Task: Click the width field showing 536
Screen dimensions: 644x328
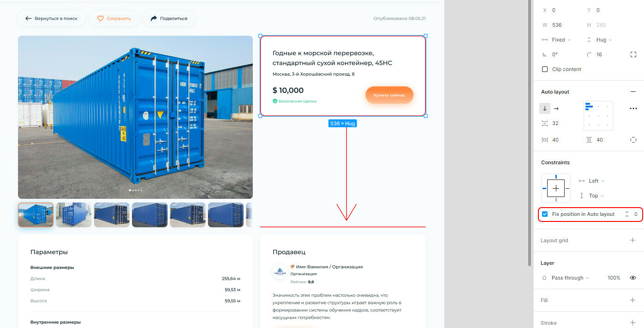Action: [557, 25]
